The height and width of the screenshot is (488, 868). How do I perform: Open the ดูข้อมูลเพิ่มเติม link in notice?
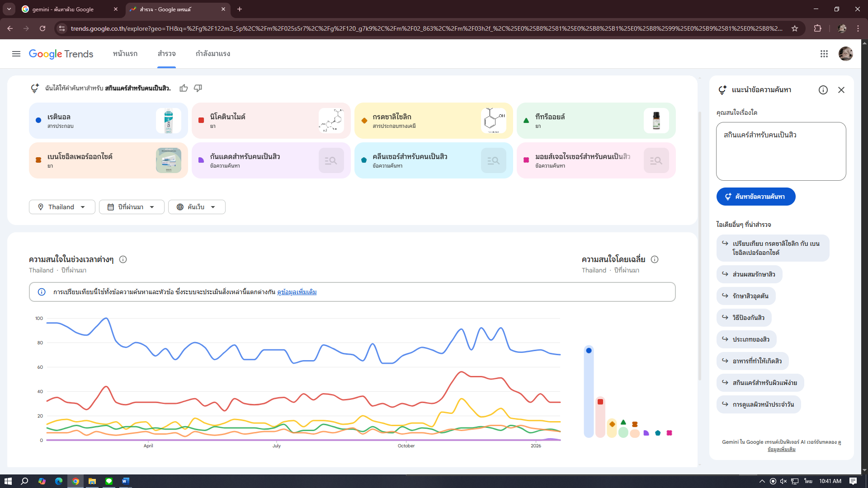[297, 292]
